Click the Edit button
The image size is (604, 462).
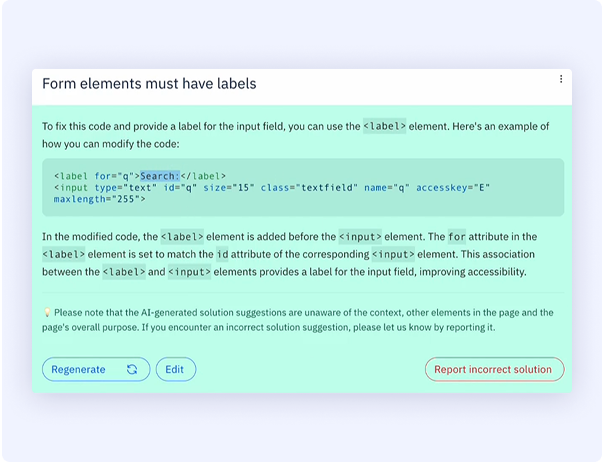175,369
